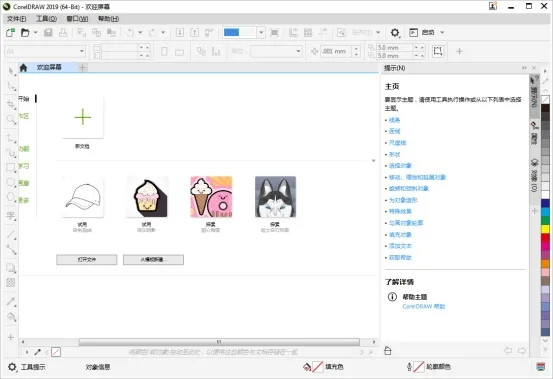The height and width of the screenshot is (379, 553).
Task: Select the Crop tool in toolbox
Action: [11, 104]
